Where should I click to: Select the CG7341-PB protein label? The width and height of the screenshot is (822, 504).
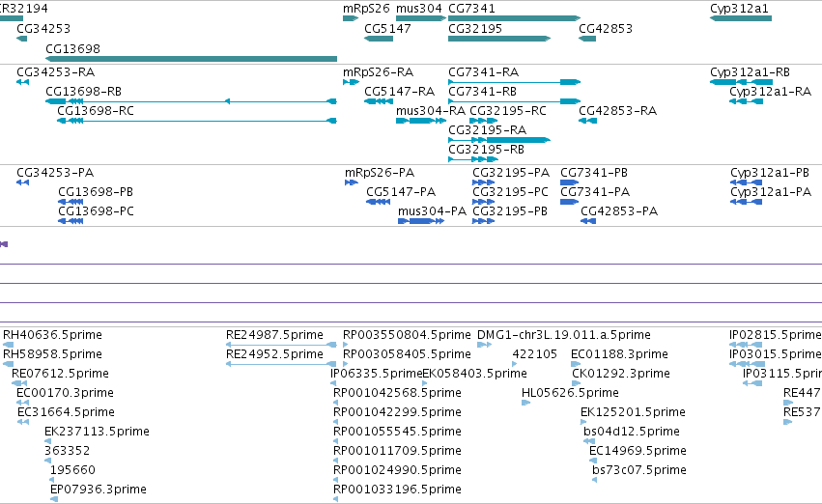[x=594, y=173]
